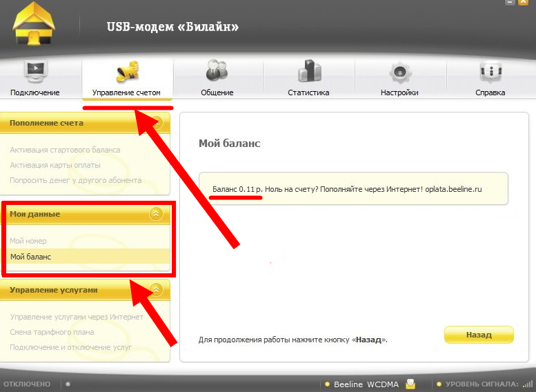Collapse the Управление услугами section chevron

click(156, 290)
